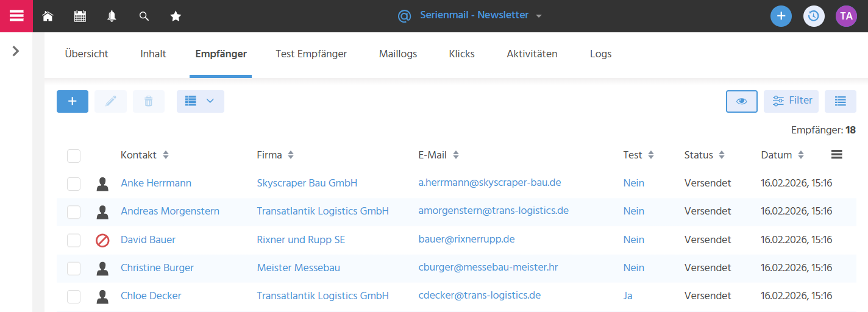This screenshot has width=868, height=312.
Task: Click email bauer@rixnerrupp.de
Action: click(466, 239)
